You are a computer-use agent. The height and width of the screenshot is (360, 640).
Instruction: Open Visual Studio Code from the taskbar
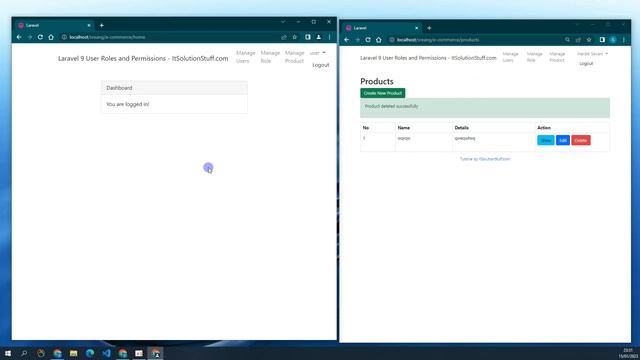107,353
